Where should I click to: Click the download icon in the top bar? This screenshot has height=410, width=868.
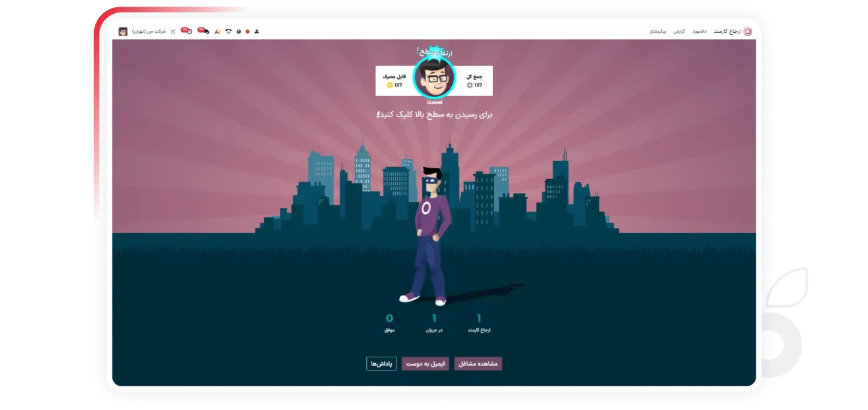[x=257, y=31]
